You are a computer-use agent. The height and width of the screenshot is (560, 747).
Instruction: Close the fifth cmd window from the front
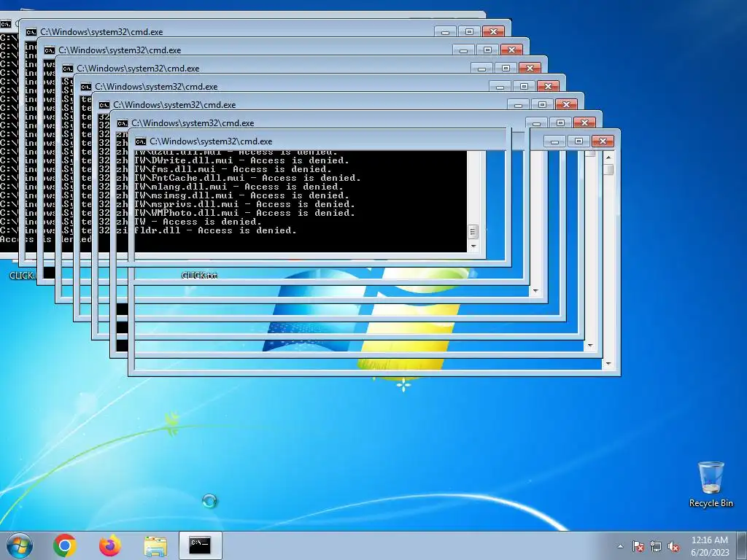530,69
